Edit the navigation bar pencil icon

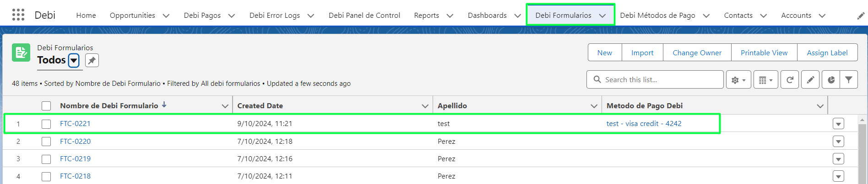pos(861,16)
